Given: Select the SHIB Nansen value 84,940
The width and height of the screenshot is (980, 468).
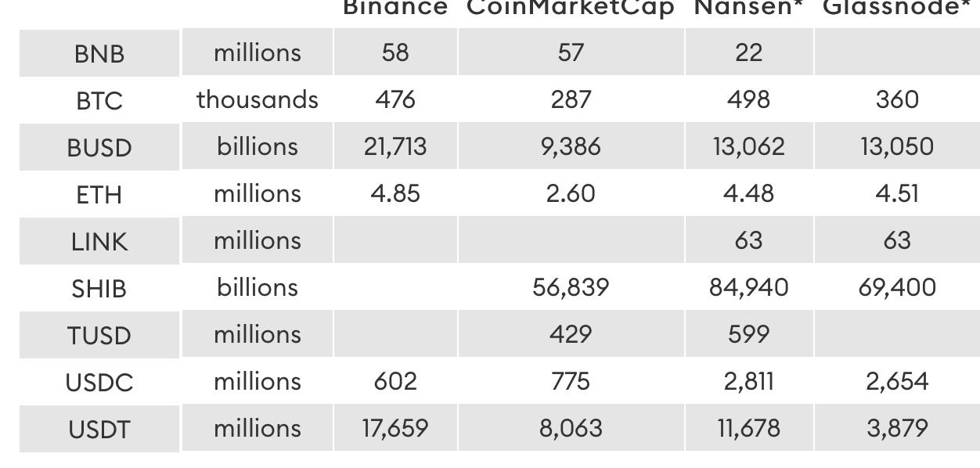Looking at the screenshot, I should coord(749,287).
